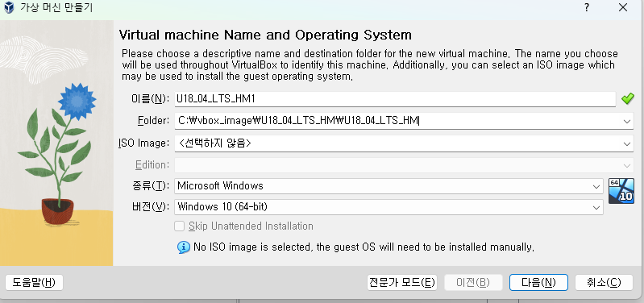Click the Windows 10 64-bit OS icon
Screen dimensions: 644x303
pyautogui.click(x=621, y=191)
